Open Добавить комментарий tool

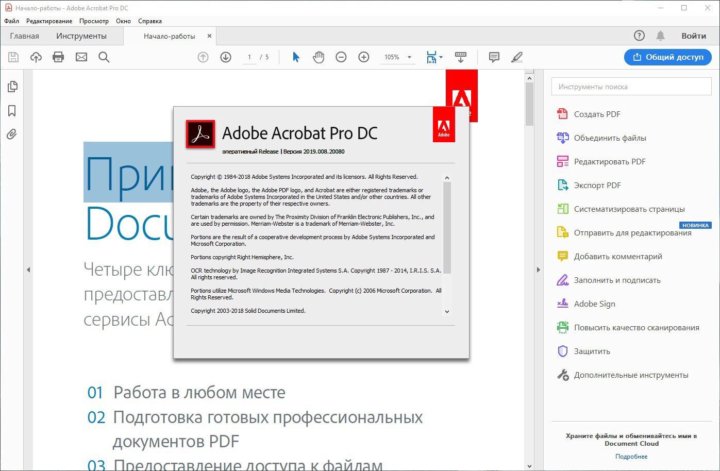(609, 256)
